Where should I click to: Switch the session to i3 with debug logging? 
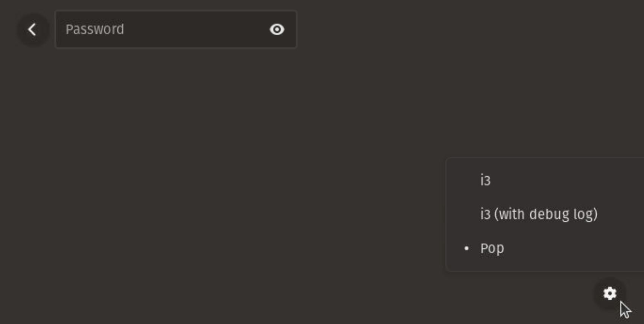(x=545, y=214)
